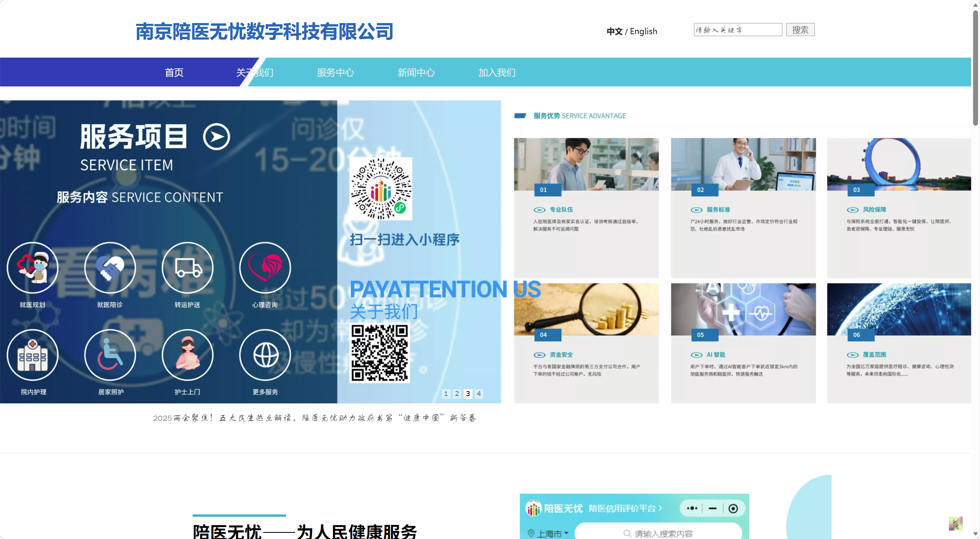Click the 02 服务标准 doctor thumbnail
Screen dimensions: 980x539
743,164
